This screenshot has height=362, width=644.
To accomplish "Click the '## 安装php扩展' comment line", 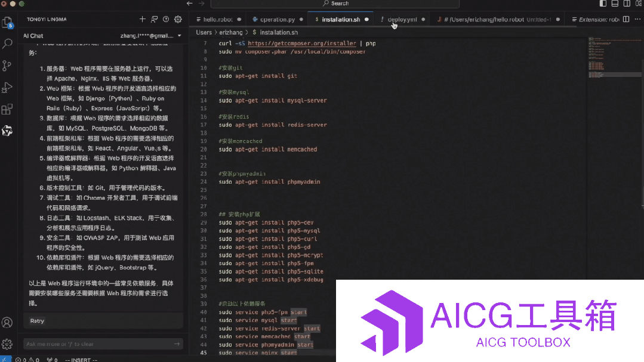I will point(239,214).
